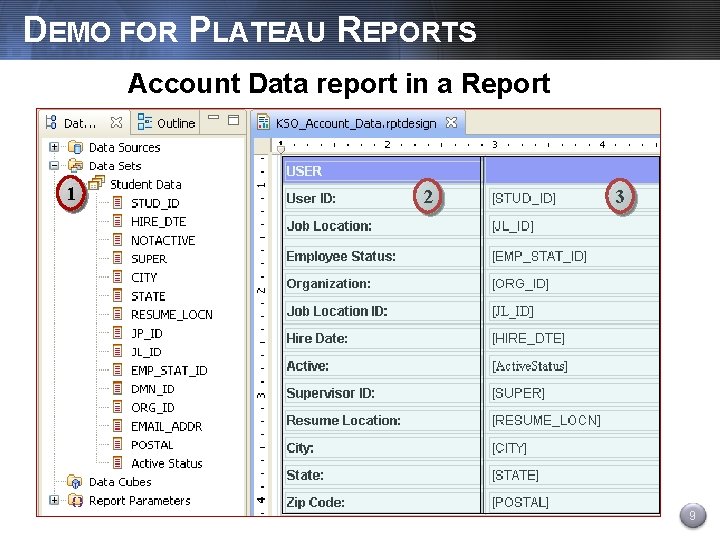Select the [CITY] data field
The width and height of the screenshot is (720, 540).
tap(573, 448)
